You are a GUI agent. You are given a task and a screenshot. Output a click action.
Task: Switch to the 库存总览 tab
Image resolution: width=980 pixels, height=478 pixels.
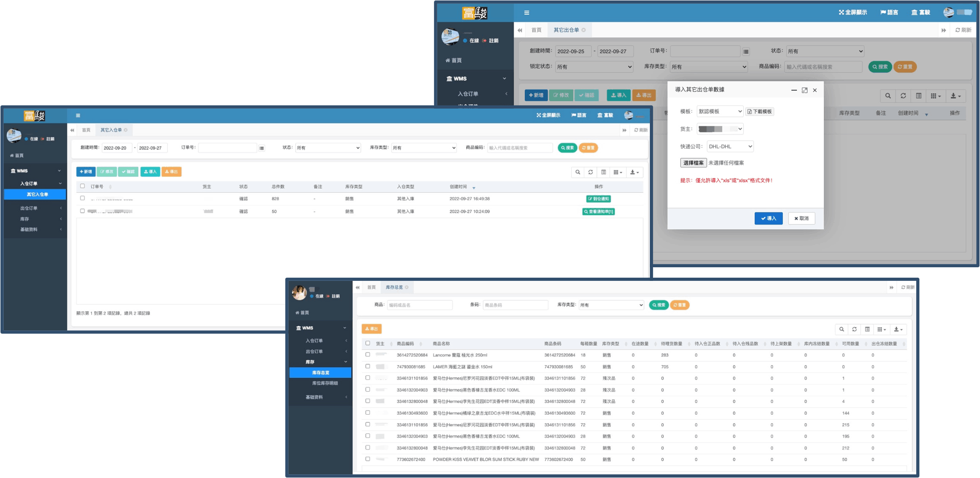pos(394,287)
